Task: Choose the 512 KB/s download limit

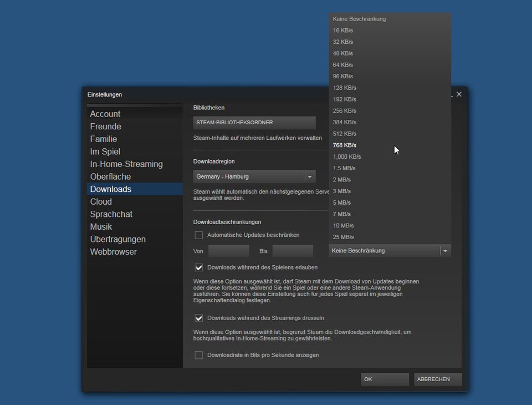Action: [x=390, y=134]
